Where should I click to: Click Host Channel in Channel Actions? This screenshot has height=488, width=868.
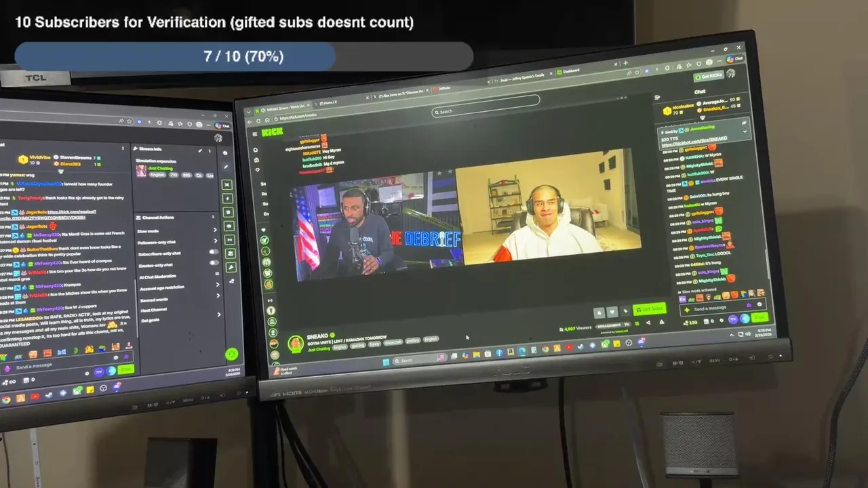(154, 310)
